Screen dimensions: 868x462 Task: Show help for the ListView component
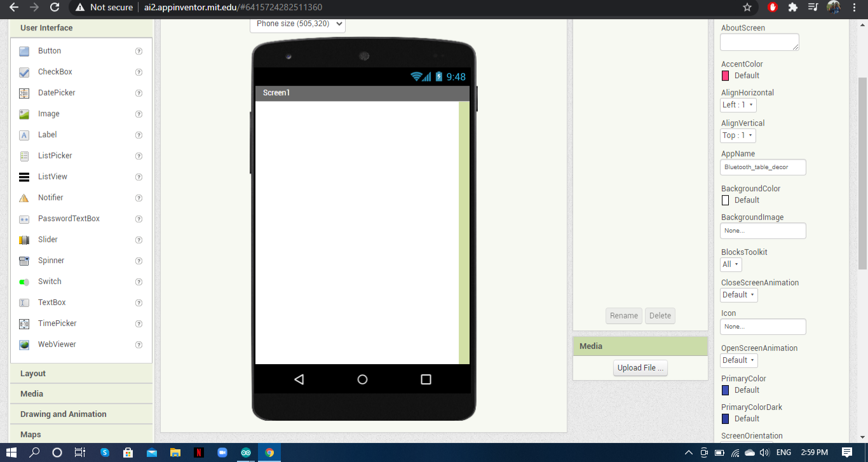(139, 177)
